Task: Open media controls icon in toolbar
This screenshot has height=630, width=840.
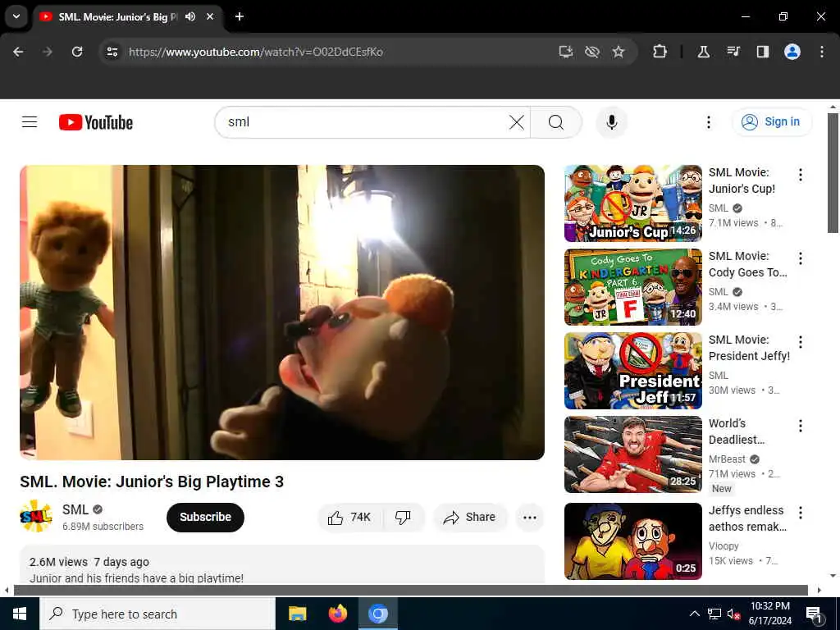Action: coord(733,52)
